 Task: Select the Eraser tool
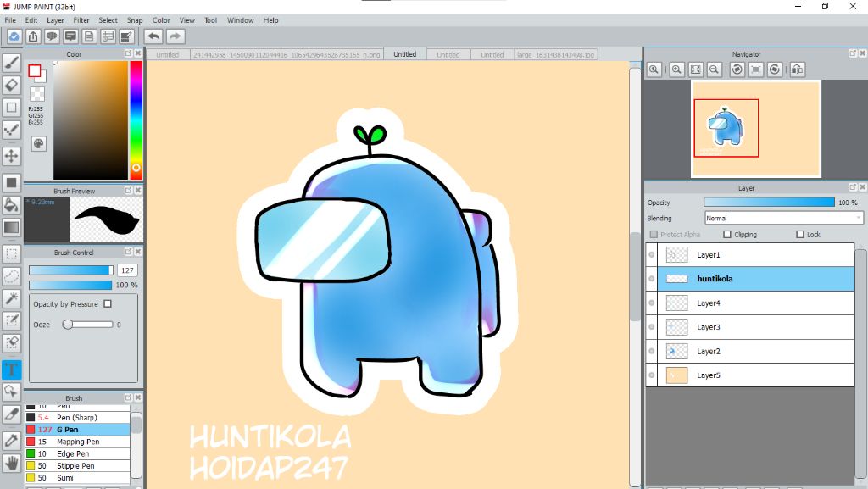(12, 86)
